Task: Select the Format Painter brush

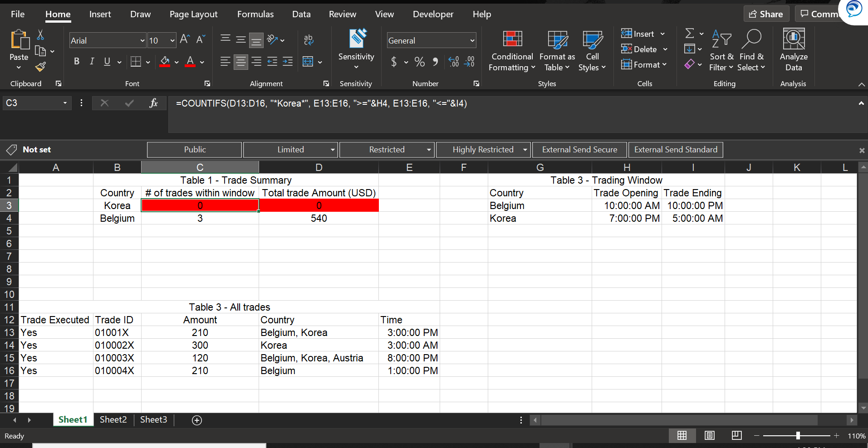Action: 40,67
